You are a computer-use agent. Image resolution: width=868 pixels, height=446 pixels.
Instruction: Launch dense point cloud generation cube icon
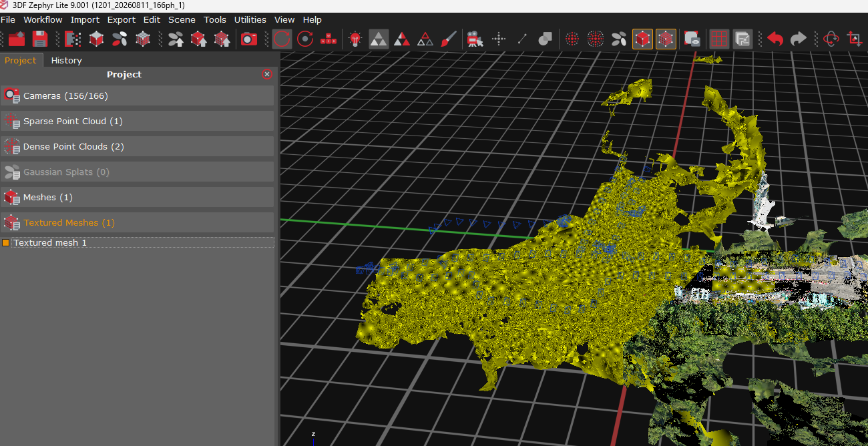pos(97,39)
